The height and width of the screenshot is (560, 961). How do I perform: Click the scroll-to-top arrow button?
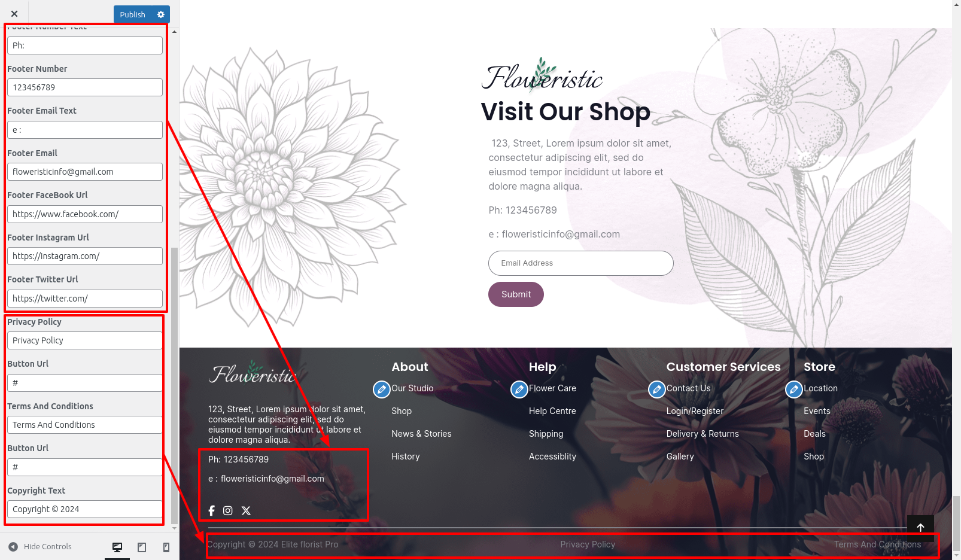point(920,528)
